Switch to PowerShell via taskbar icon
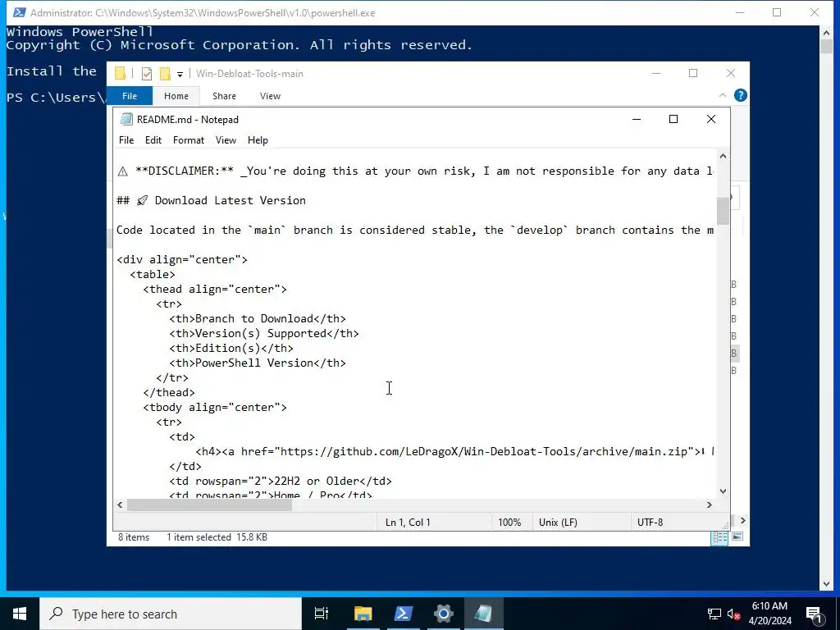 click(403, 614)
